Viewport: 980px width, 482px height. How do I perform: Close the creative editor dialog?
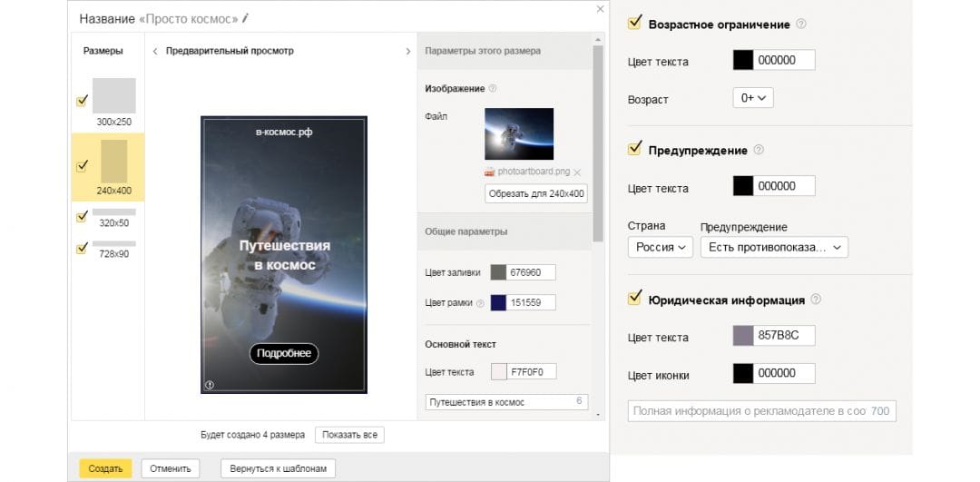(x=600, y=9)
